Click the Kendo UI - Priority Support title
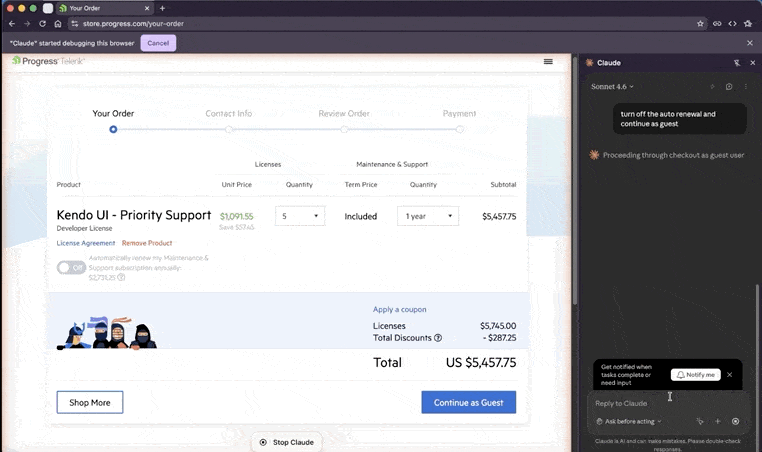762x452 pixels. [x=134, y=215]
